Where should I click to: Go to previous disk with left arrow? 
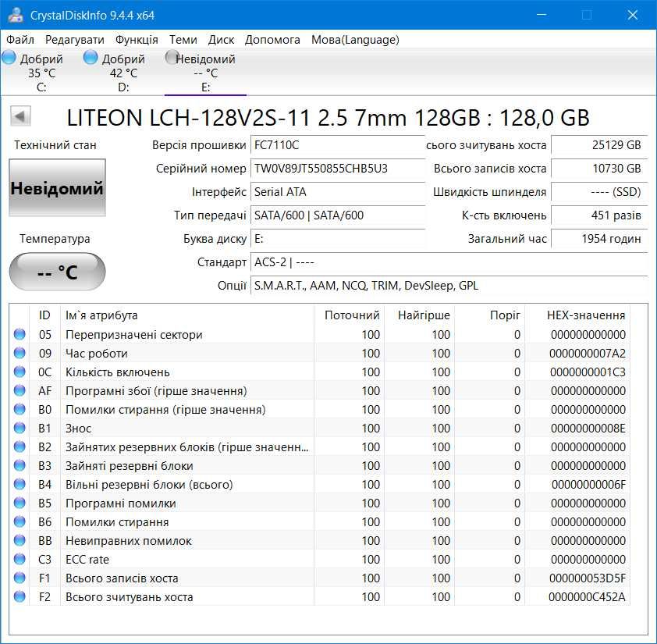(20, 116)
